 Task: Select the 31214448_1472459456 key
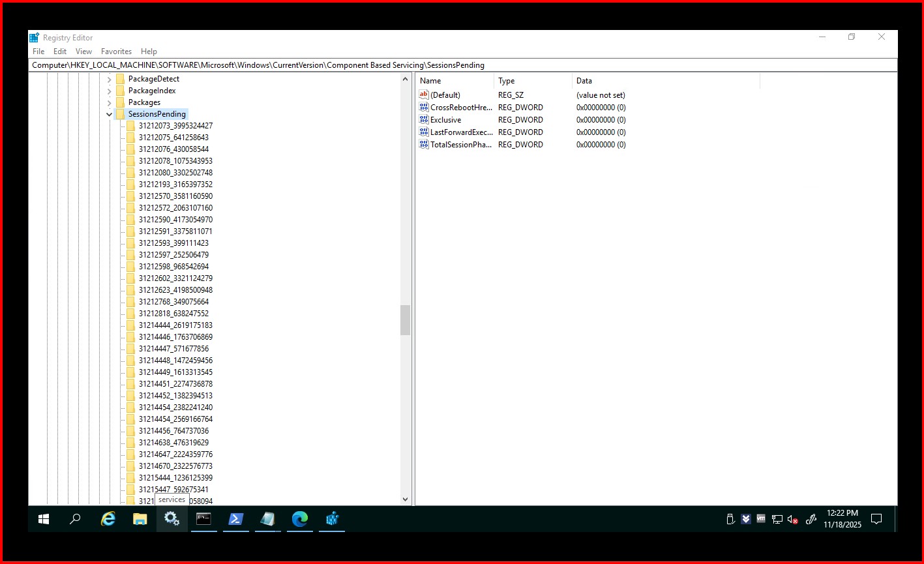coord(175,361)
